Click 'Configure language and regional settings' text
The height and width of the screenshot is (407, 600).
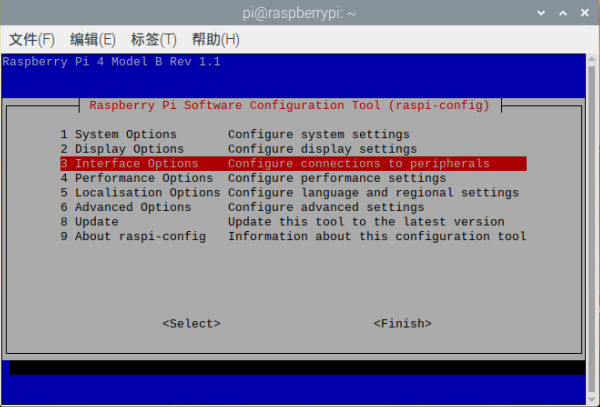coord(373,192)
